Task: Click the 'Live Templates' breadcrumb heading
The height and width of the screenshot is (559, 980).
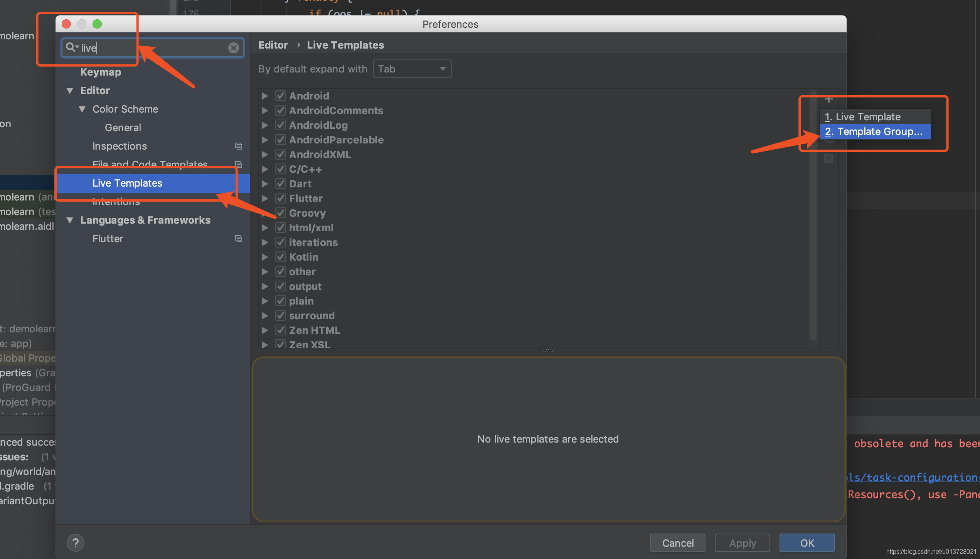Action: (x=345, y=45)
